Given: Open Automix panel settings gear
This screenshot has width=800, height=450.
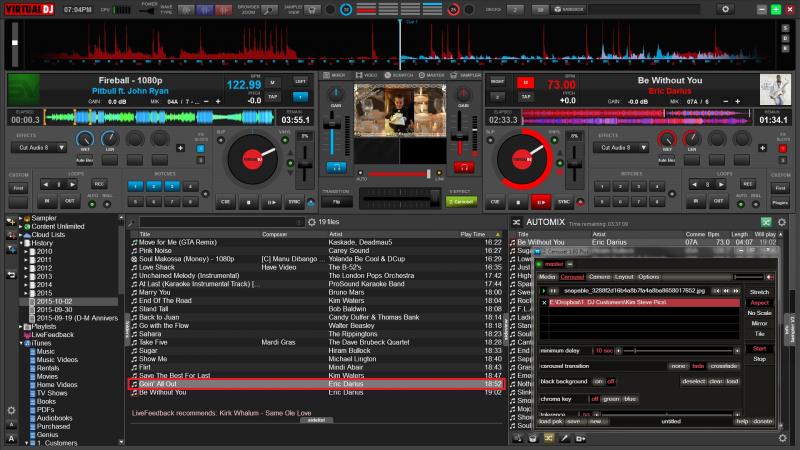Looking at the screenshot, I should coord(782,222).
